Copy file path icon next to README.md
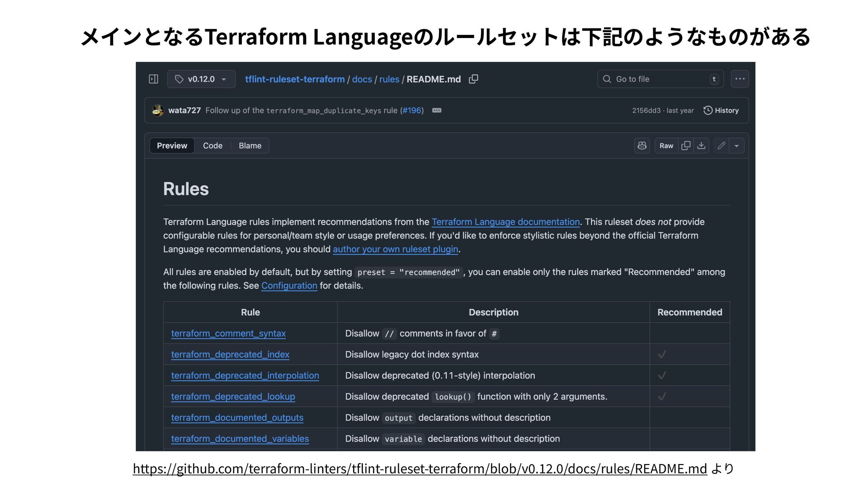Image resolution: width=868 pixels, height=488 pixels. point(473,79)
